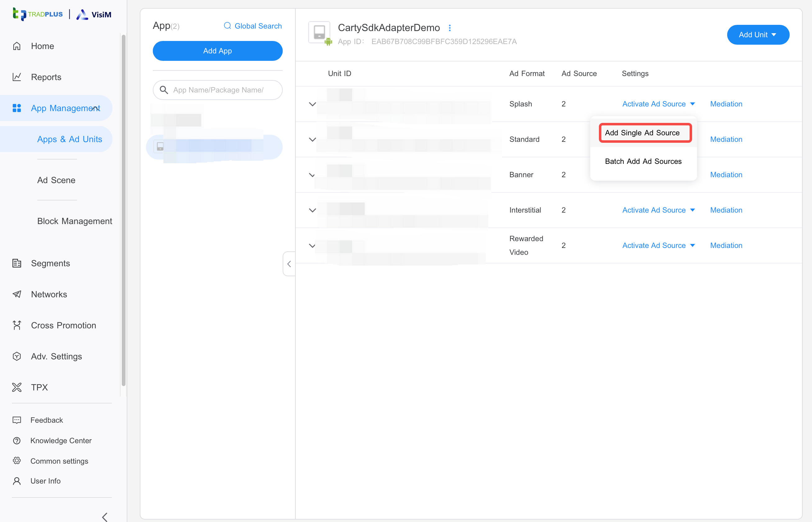This screenshot has height=522, width=812.
Task: Collapse the app list panel arrow handle
Action: point(289,264)
